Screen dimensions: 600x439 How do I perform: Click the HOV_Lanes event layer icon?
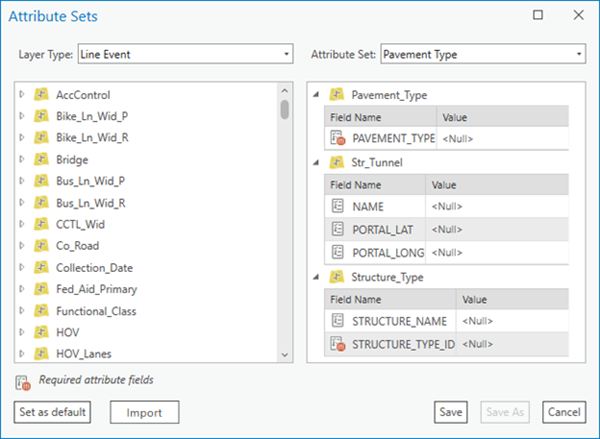(x=41, y=353)
